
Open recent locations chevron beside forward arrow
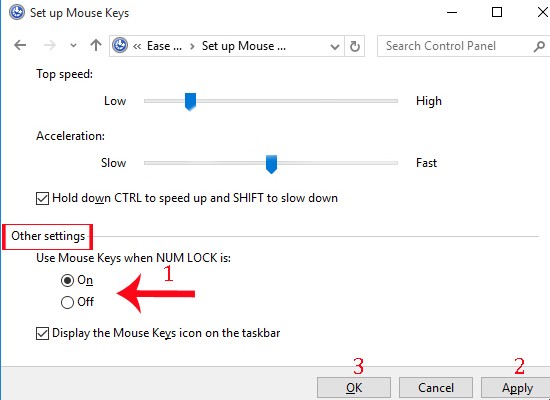click(x=73, y=46)
